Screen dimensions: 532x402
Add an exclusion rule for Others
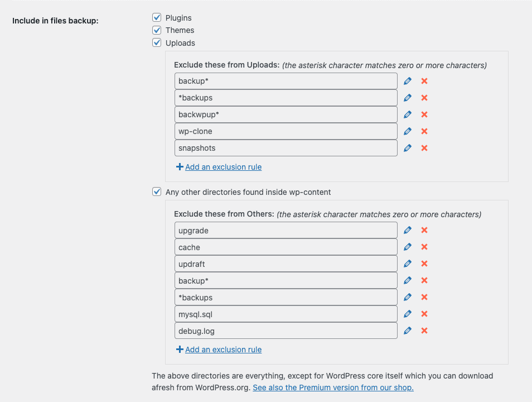click(223, 350)
